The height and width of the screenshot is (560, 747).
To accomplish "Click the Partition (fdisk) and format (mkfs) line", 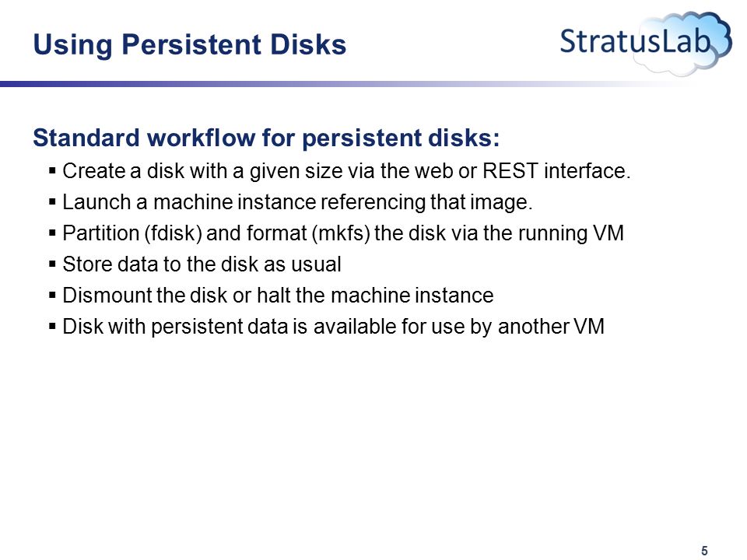I will point(343,234).
